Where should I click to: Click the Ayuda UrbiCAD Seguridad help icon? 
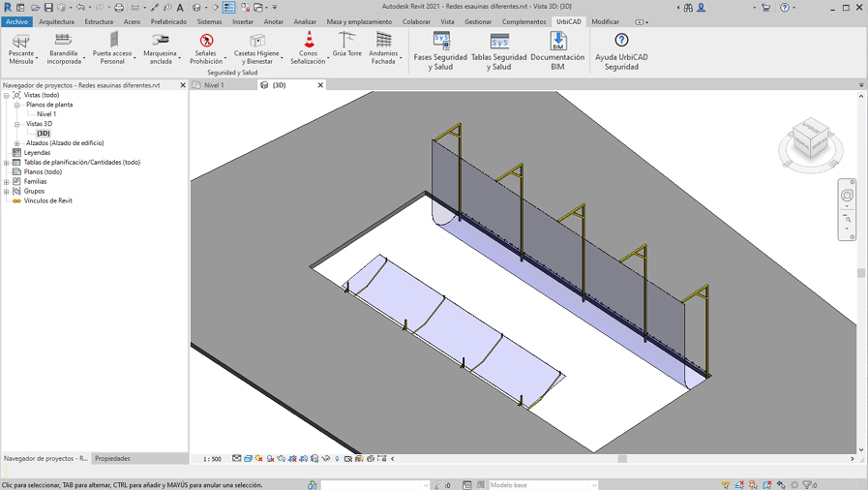(x=621, y=41)
